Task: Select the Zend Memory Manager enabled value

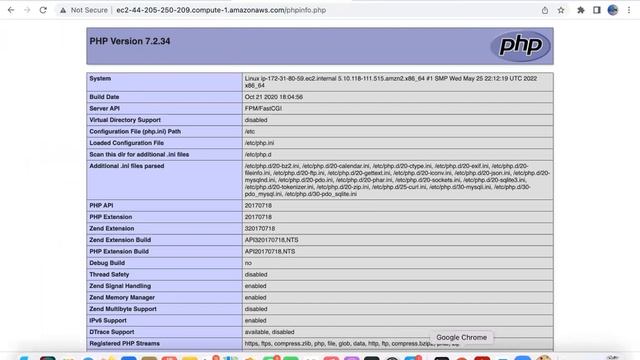Action: tap(256, 298)
